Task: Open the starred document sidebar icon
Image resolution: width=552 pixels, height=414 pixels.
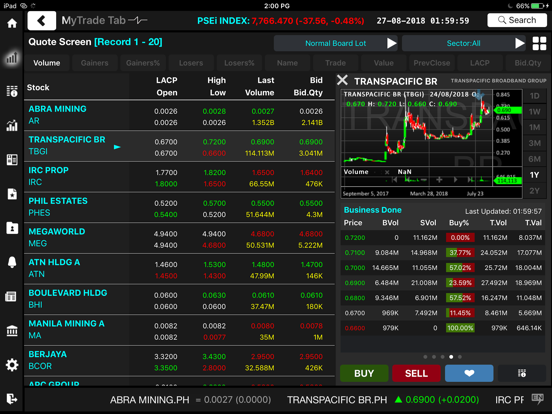Action: point(12,194)
